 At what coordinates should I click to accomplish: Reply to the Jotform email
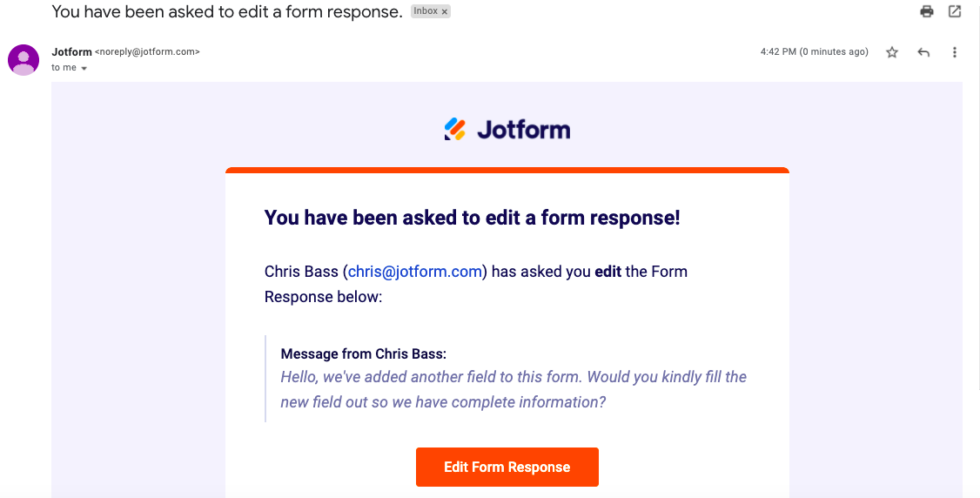coord(923,52)
